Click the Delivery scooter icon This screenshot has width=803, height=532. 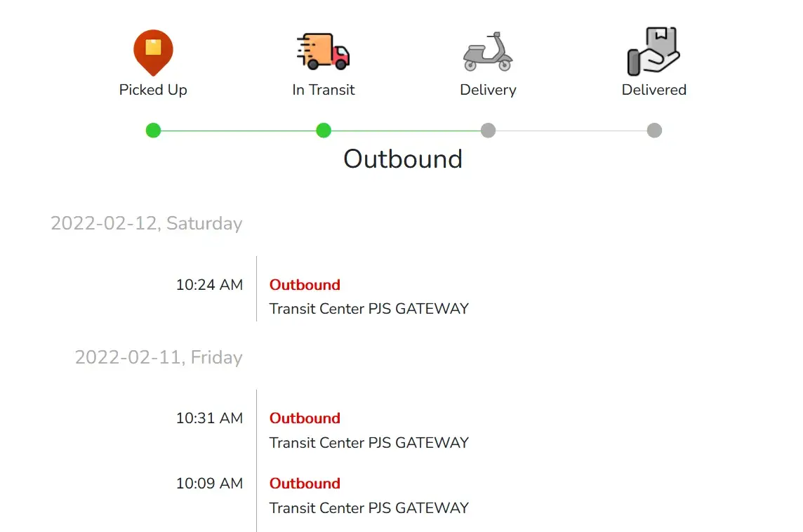click(488, 51)
